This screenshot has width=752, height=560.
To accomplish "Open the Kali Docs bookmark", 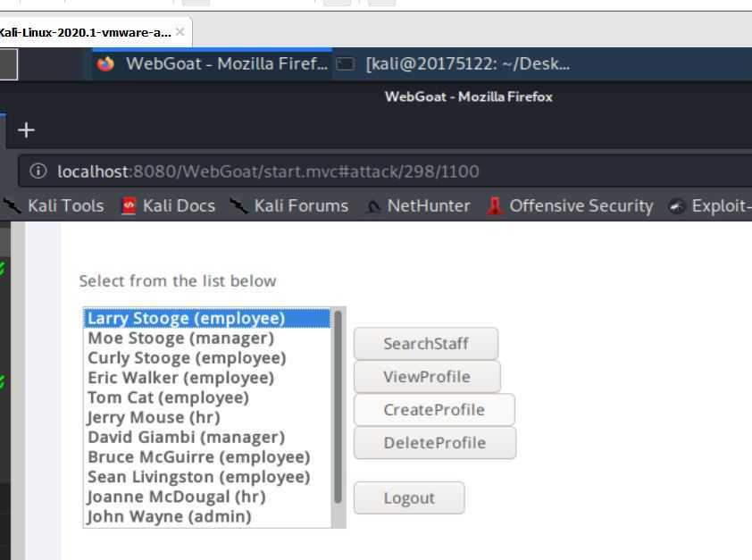I will (168, 205).
